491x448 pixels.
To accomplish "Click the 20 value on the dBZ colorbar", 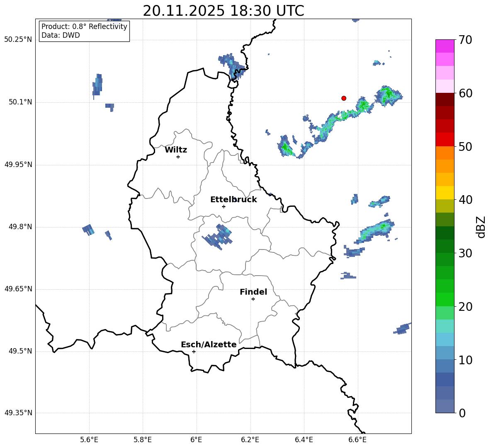I will click(x=465, y=306).
